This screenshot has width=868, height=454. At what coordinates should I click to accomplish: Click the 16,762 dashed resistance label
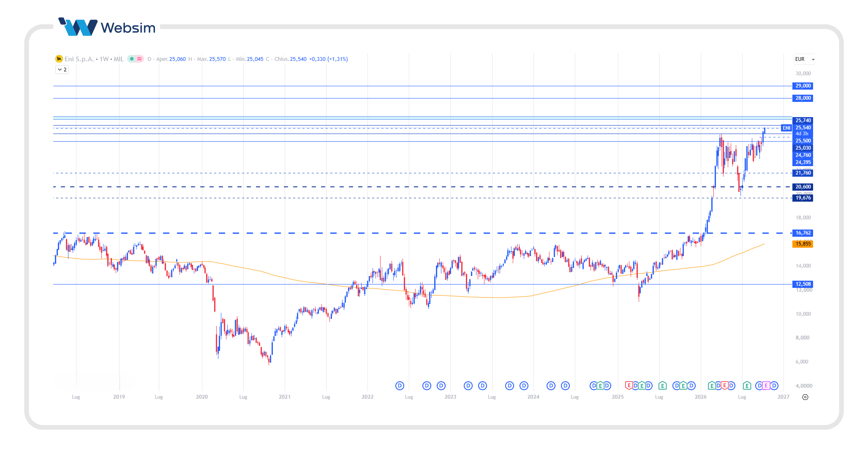coord(803,233)
